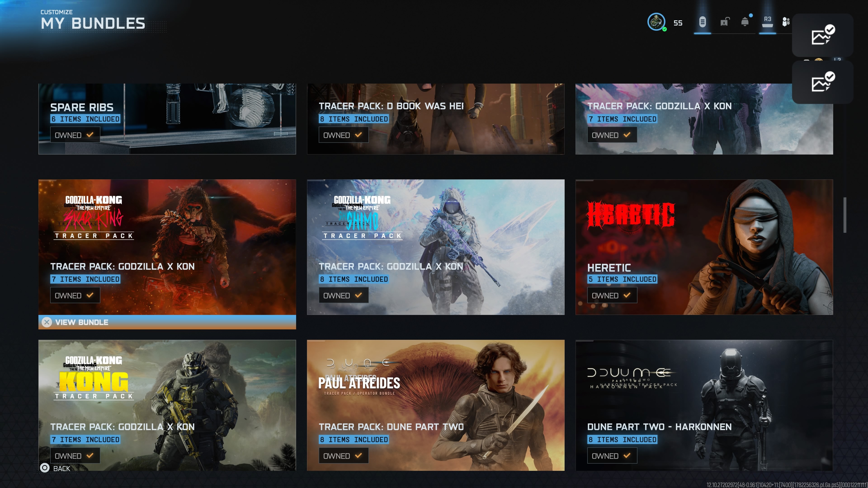Open the Heretic bundle card
The height and width of the screenshot is (488, 868).
(704, 247)
